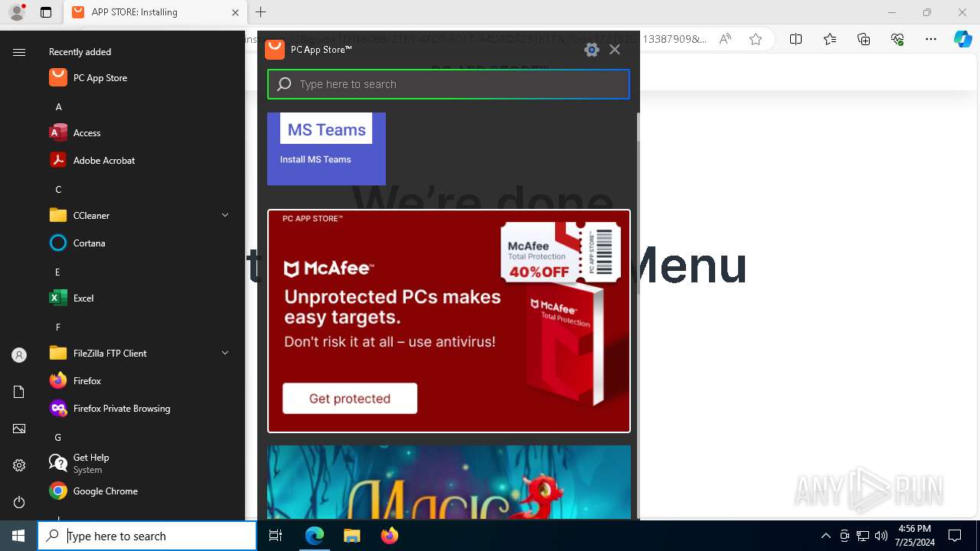This screenshot has height=551, width=980.
Task: Add this page to favorites star
Action: tap(756, 39)
